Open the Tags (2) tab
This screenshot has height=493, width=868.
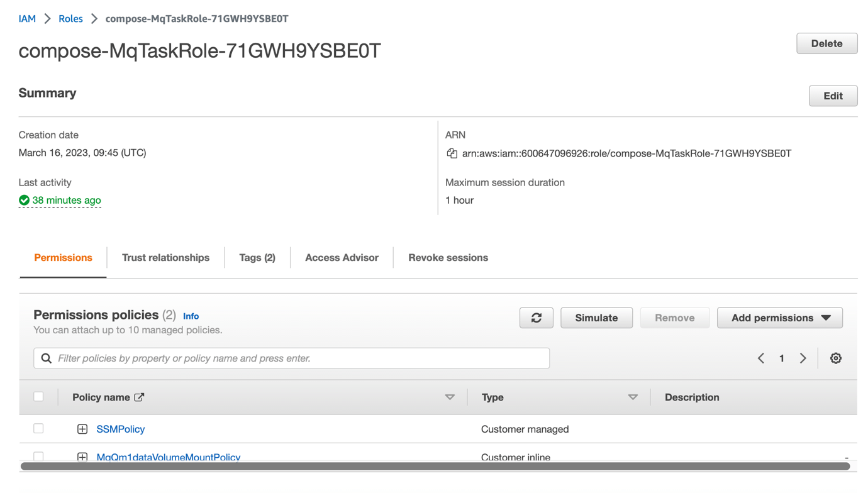tap(257, 257)
